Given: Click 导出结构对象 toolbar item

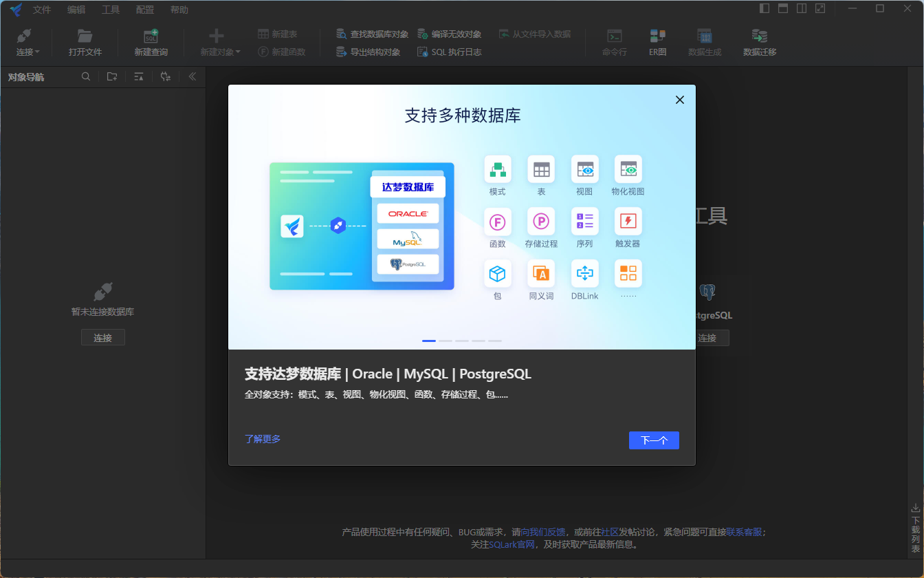Looking at the screenshot, I should [x=368, y=52].
